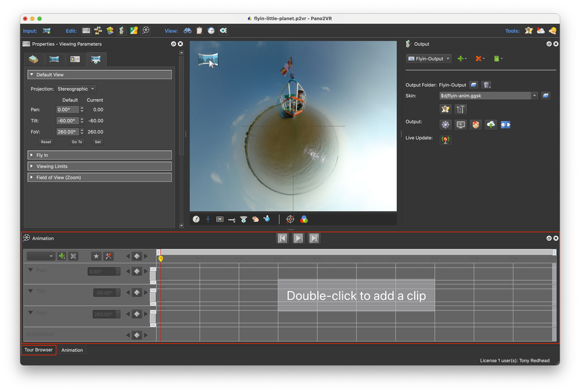
Task: Click the RGB color circles icon below viewer
Action: coord(304,219)
